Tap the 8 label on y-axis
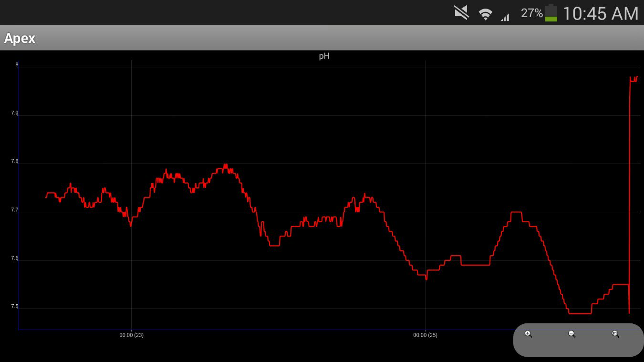 coord(17,65)
